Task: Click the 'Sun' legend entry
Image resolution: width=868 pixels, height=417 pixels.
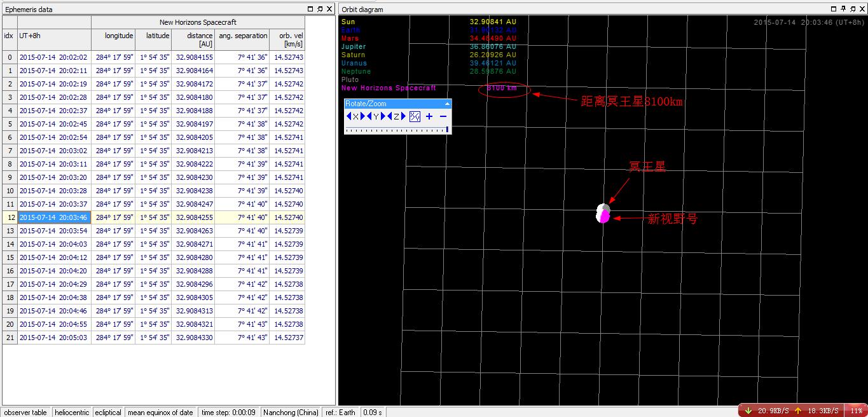Action: [348, 22]
